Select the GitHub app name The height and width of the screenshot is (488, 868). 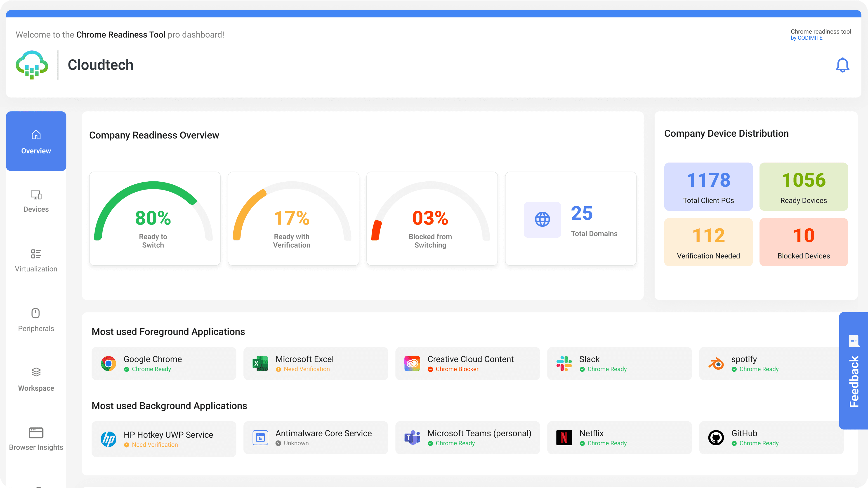tap(744, 433)
